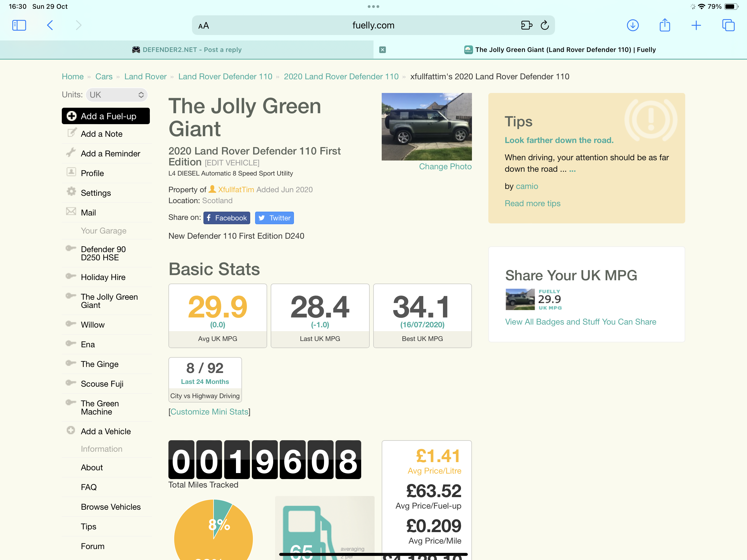This screenshot has height=560, width=747.
Task: Select The Jolly Green Giant in sidebar
Action: click(109, 301)
